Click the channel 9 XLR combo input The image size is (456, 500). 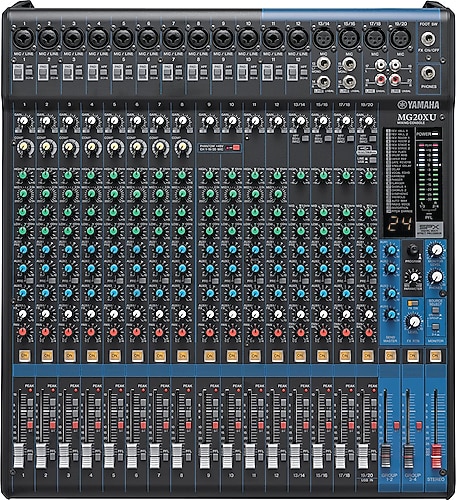(223, 38)
